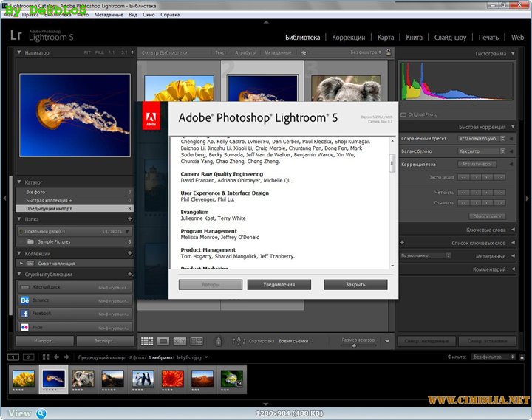Open the Коррекции module tab

348,37
